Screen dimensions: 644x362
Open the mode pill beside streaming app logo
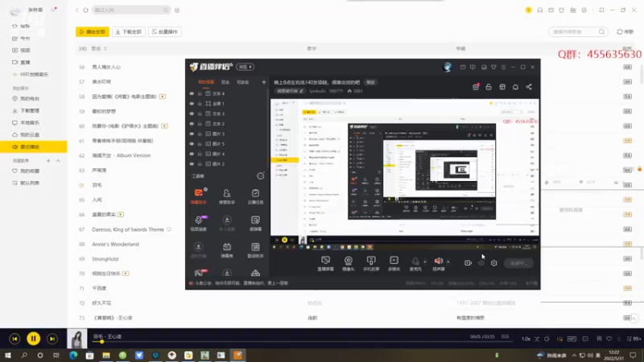(x=246, y=67)
